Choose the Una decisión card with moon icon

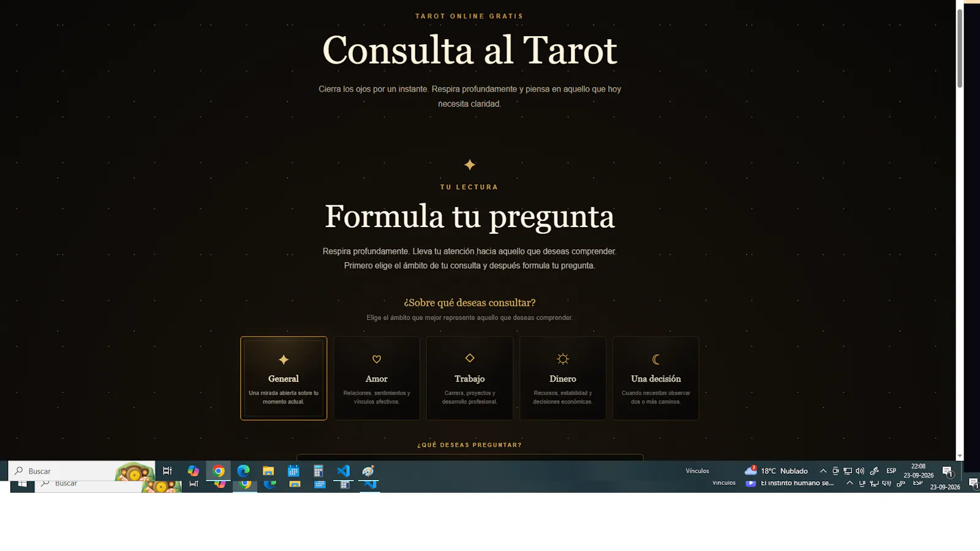point(656,378)
